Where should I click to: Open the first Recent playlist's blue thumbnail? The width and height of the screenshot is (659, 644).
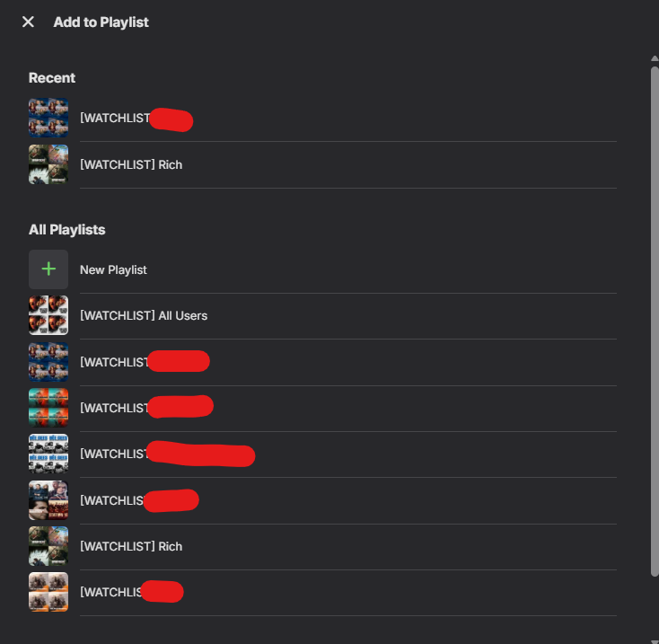(48, 119)
